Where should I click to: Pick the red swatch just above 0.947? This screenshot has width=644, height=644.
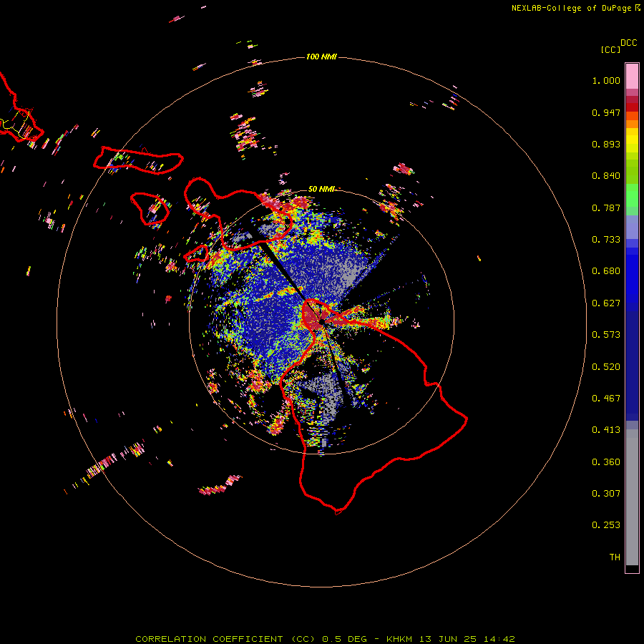[632, 107]
